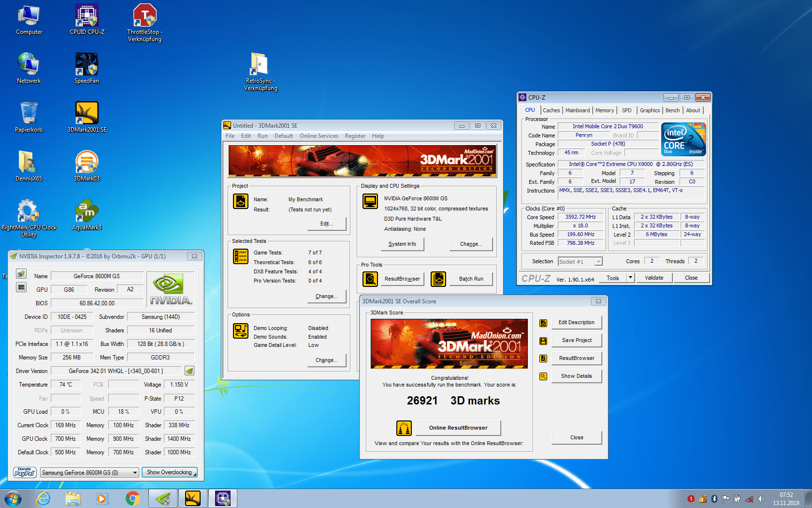This screenshot has height=508, width=812.
Task: Click Change in Display and CPU Settings
Action: click(471, 244)
